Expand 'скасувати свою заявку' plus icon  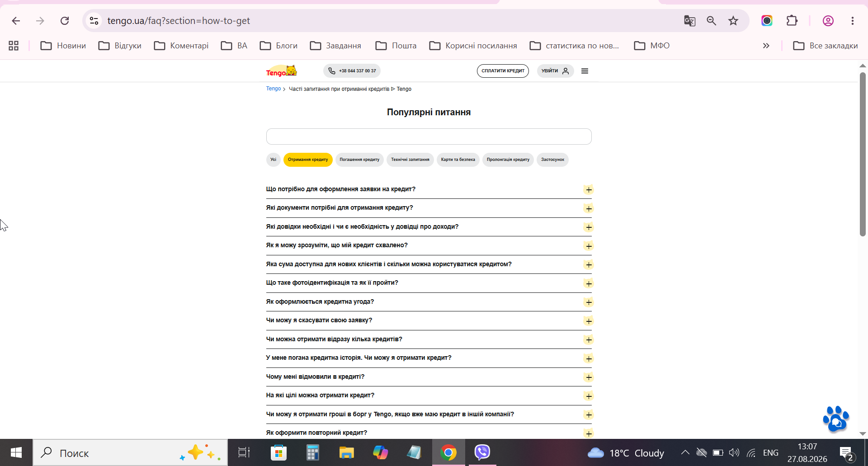[x=588, y=321]
